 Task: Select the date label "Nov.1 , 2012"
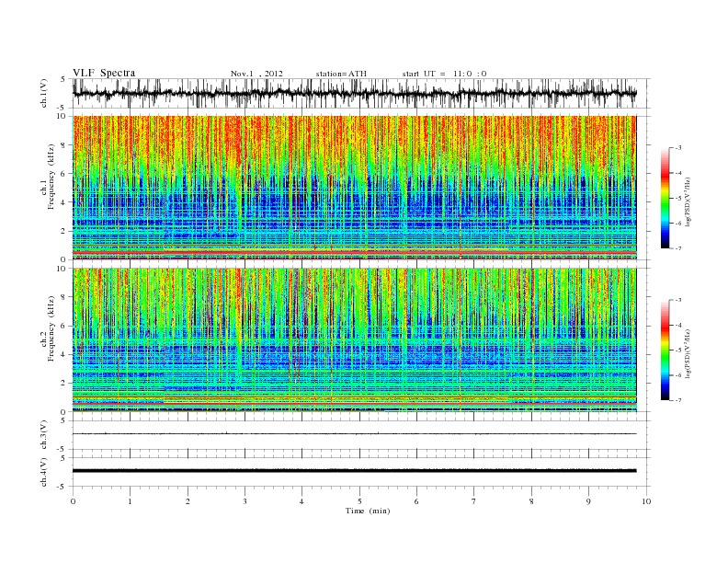(256, 74)
